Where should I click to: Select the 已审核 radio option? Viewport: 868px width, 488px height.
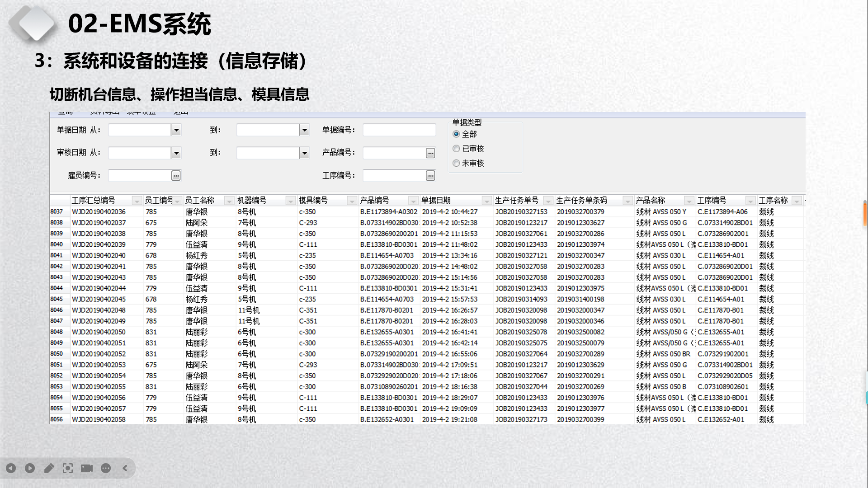point(456,149)
